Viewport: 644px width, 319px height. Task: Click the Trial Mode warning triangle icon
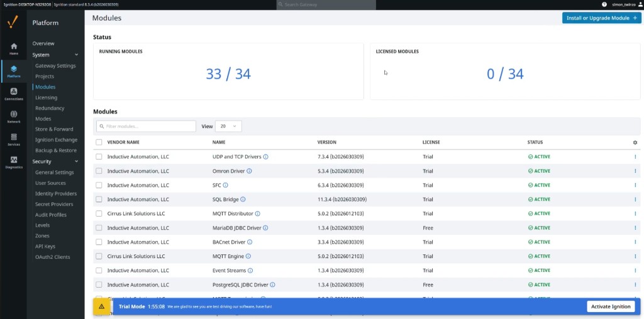click(x=101, y=306)
